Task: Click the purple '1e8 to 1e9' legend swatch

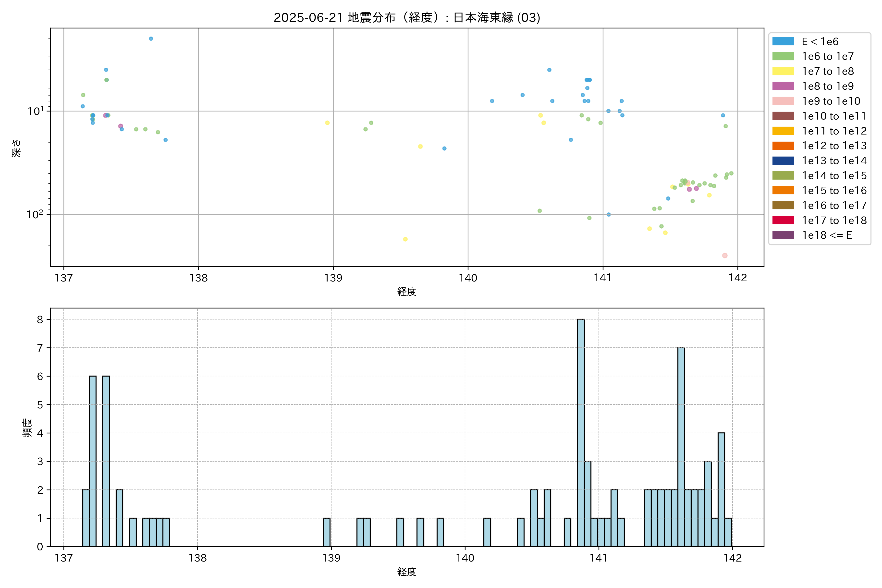Action: point(783,86)
